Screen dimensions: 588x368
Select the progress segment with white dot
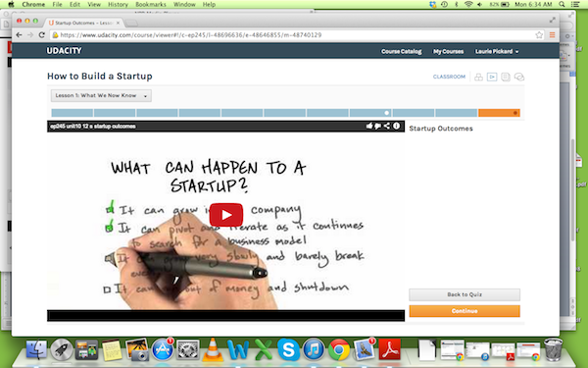point(370,113)
